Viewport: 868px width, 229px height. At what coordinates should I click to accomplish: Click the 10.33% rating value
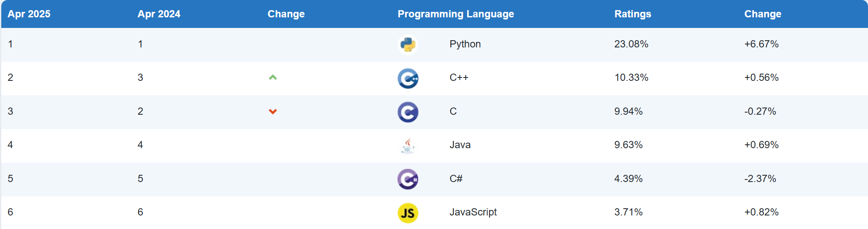[631, 77]
